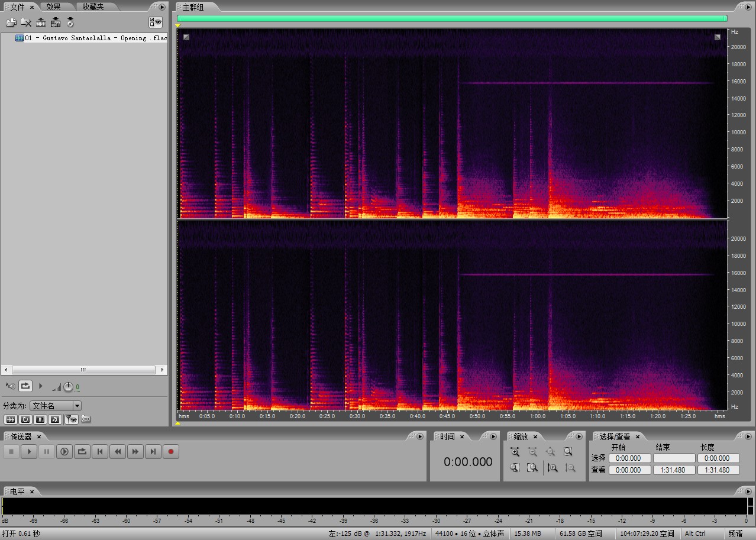This screenshot has width=756, height=540.
Task: Select the 主群组 tab
Action: [x=192, y=7]
